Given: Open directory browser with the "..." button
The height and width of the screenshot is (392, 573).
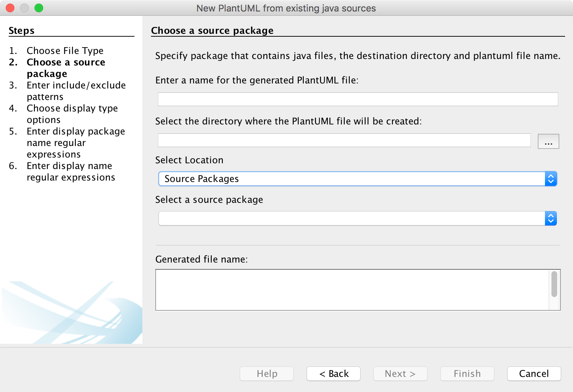Looking at the screenshot, I should [x=548, y=141].
